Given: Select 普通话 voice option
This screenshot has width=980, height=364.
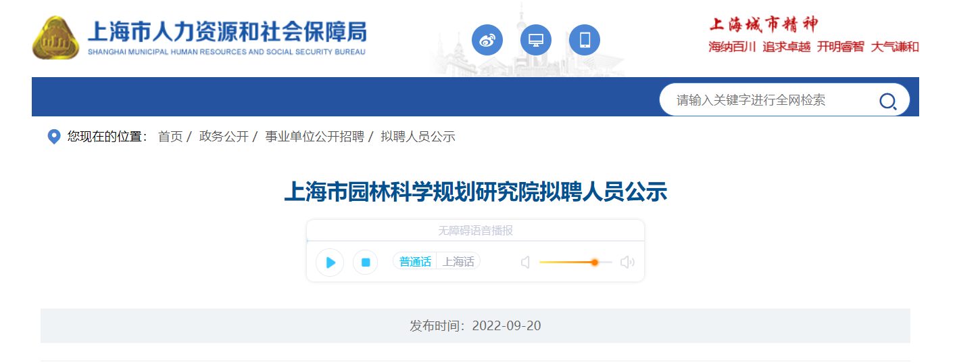Looking at the screenshot, I should click(x=415, y=262).
